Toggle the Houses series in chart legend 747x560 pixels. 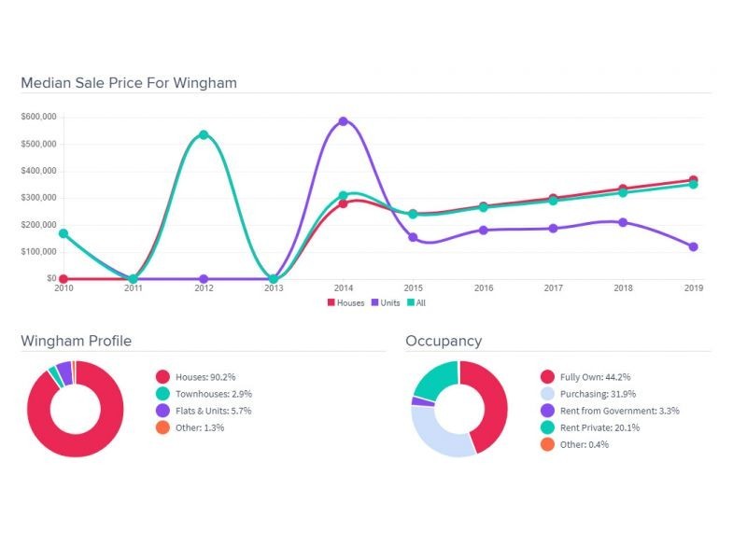pos(345,302)
